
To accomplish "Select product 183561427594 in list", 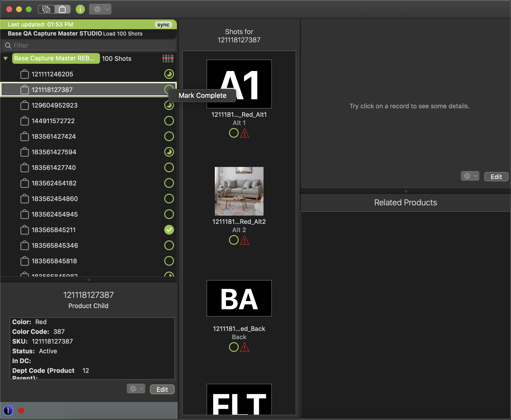I will 54,152.
